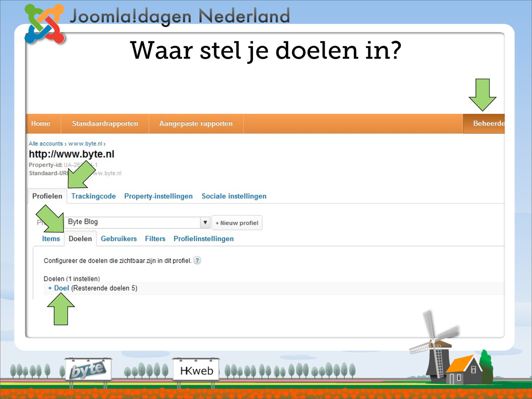Switch to the Sociale instellingen tab

coord(234,196)
